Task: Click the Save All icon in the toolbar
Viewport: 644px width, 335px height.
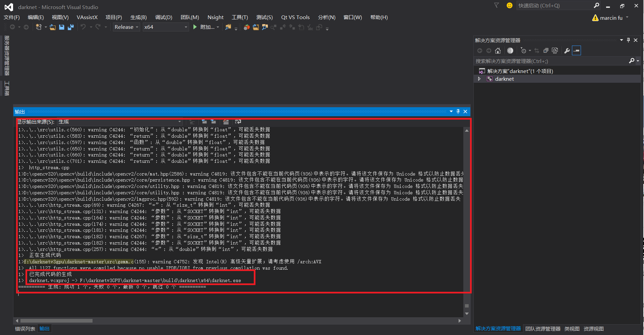Action: pos(70,27)
